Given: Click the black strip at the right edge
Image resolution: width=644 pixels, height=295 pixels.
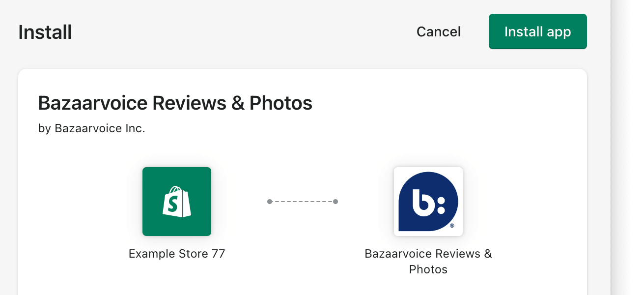Looking at the screenshot, I should click(627, 147).
